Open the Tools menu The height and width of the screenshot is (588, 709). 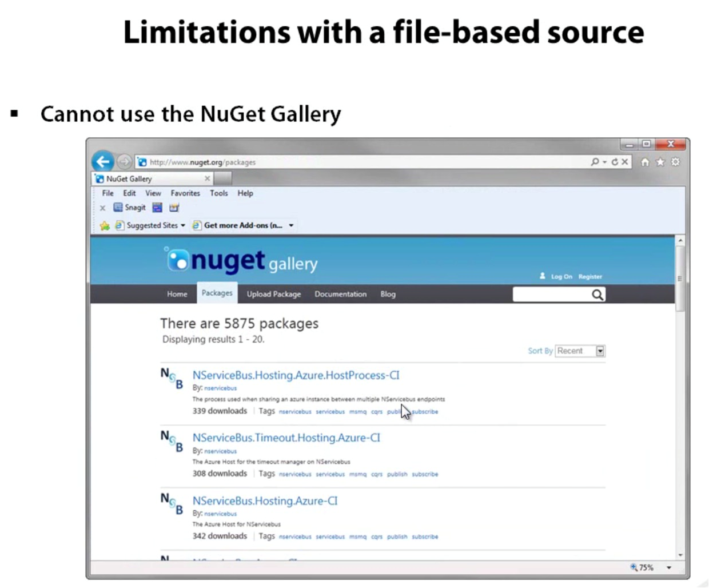[x=218, y=193]
